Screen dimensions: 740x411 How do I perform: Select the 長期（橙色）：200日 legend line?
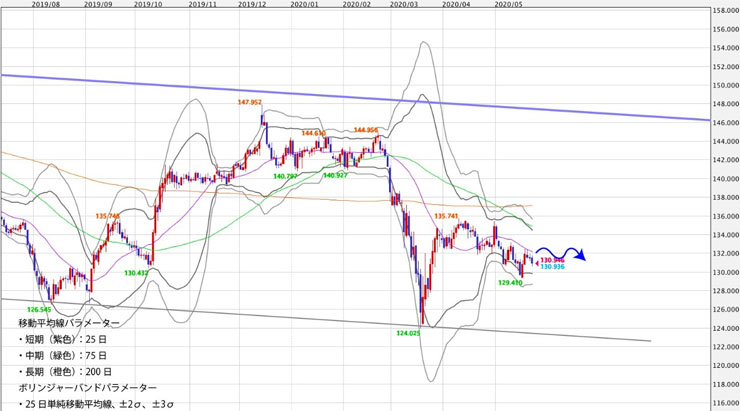(66, 372)
